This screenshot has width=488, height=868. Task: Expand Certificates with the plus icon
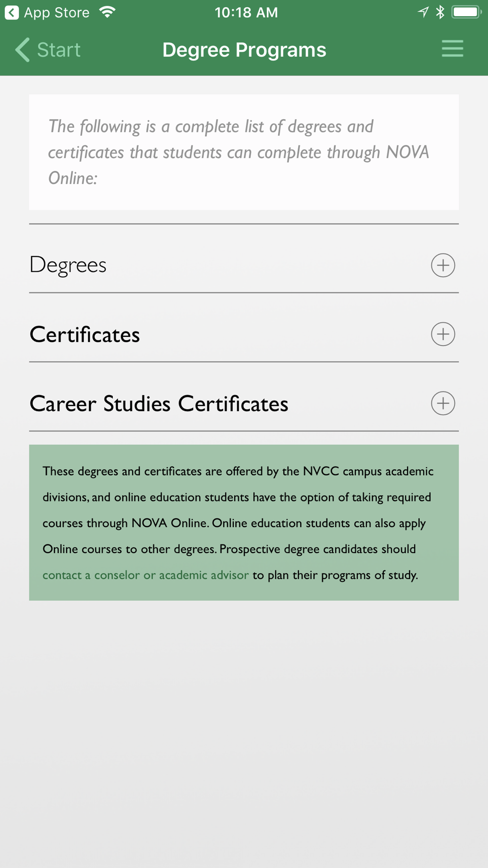(x=443, y=334)
